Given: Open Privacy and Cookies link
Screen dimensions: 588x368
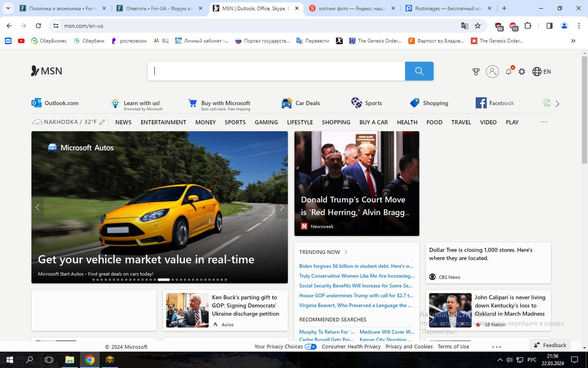Looking at the screenshot, I should [409, 346].
